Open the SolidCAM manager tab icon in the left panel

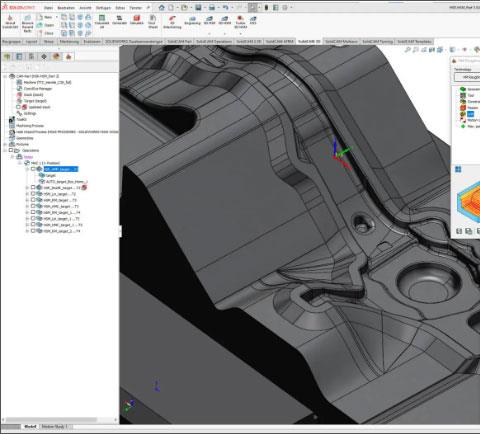pyautogui.click(x=69, y=57)
